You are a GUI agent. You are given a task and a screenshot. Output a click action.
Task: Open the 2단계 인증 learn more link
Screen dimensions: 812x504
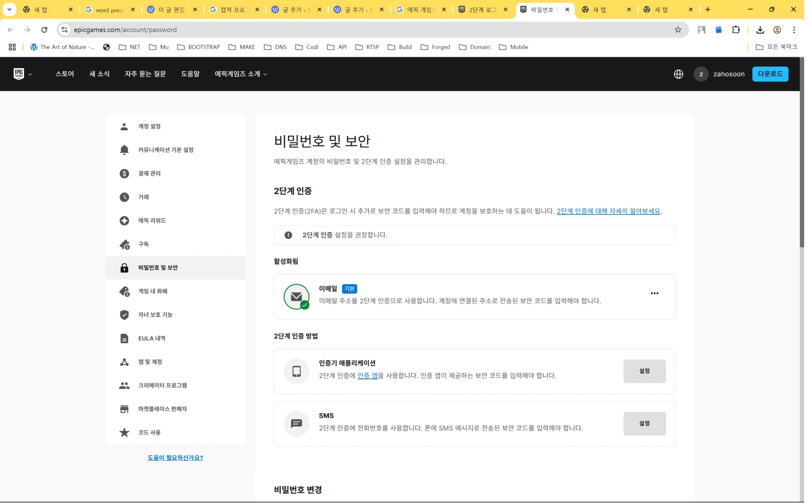click(x=608, y=211)
